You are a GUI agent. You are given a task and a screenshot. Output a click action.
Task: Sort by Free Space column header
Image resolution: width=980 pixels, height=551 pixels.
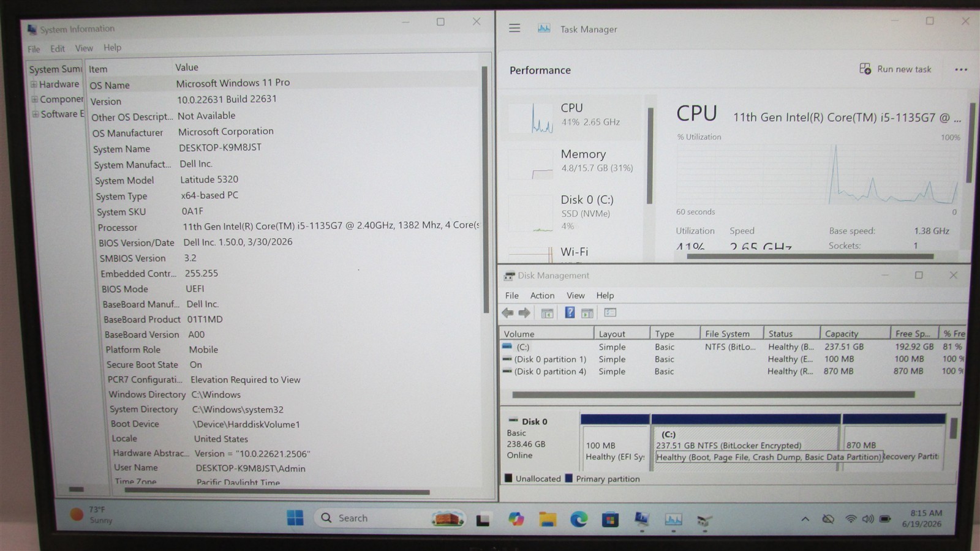[x=914, y=334]
